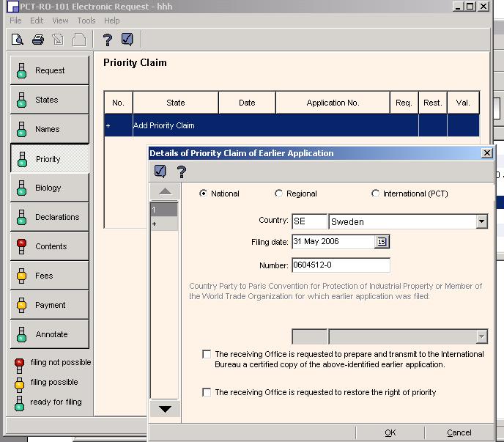Image resolution: width=504 pixels, height=442 pixels.
Task: Select claim entry 1 in the dialog list
Action: [x=164, y=210]
